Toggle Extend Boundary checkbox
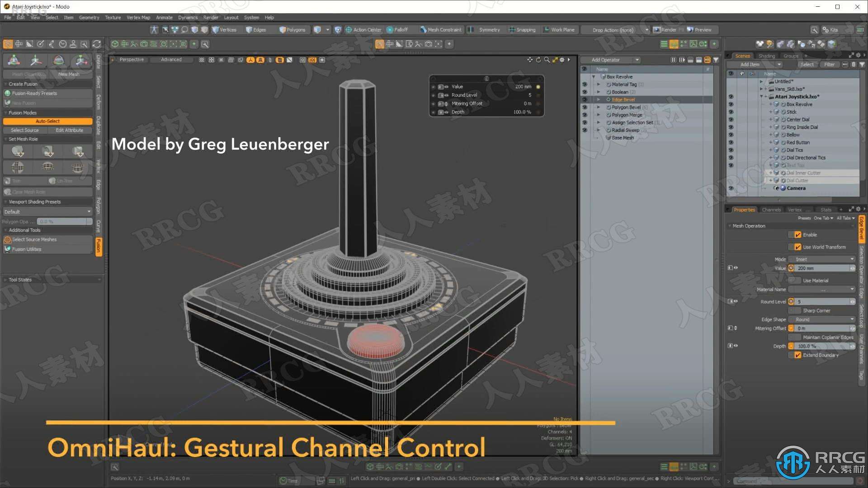Image resolution: width=868 pixels, height=488 pixels. (797, 355)
